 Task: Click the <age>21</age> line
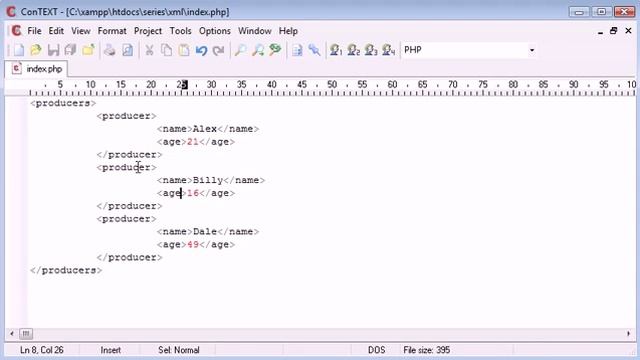[196, 142]
